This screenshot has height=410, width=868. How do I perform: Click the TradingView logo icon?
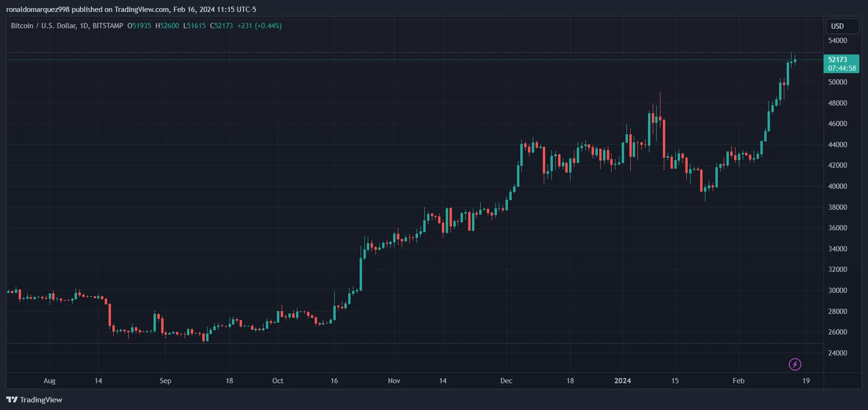click(x=12, y=399)
